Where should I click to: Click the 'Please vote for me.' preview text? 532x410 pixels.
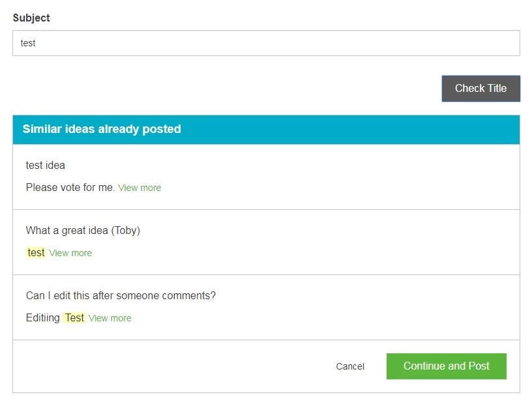(x=70, y=187)
